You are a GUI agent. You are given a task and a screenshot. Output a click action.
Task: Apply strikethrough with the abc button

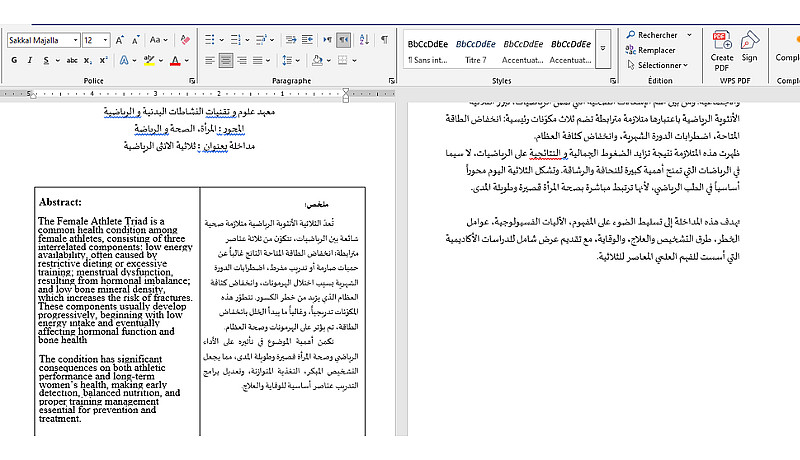72,60
